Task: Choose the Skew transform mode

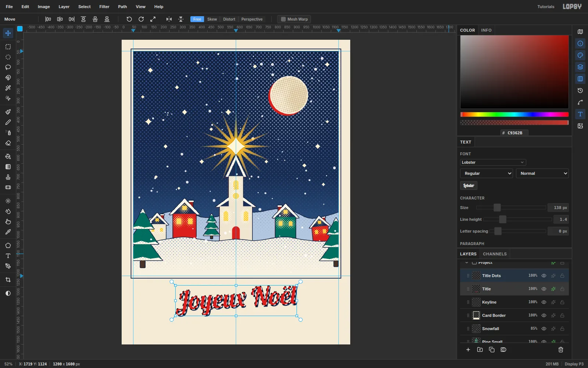Action: (212, 19)
